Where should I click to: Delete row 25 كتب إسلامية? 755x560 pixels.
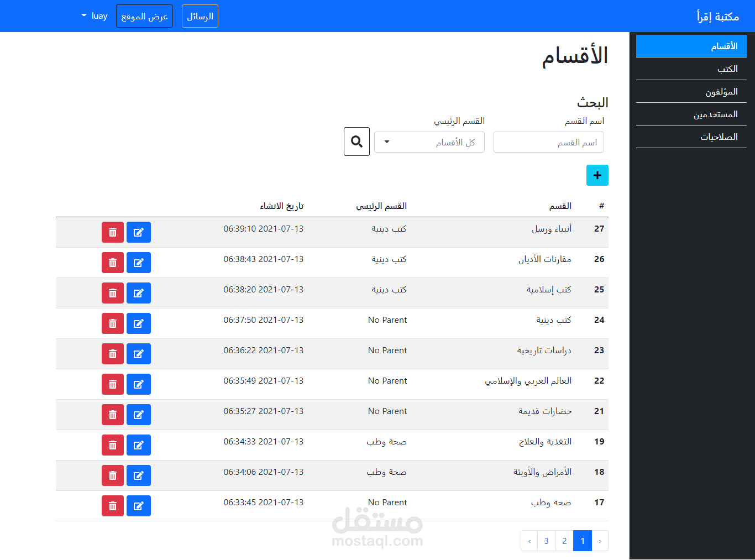click(x=113, y=293)
